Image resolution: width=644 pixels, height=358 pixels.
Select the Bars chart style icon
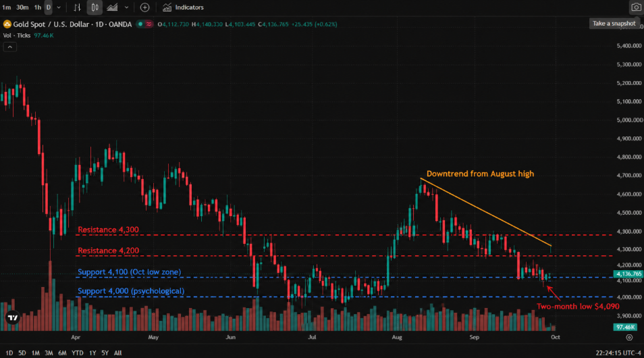tap(77, 7)
